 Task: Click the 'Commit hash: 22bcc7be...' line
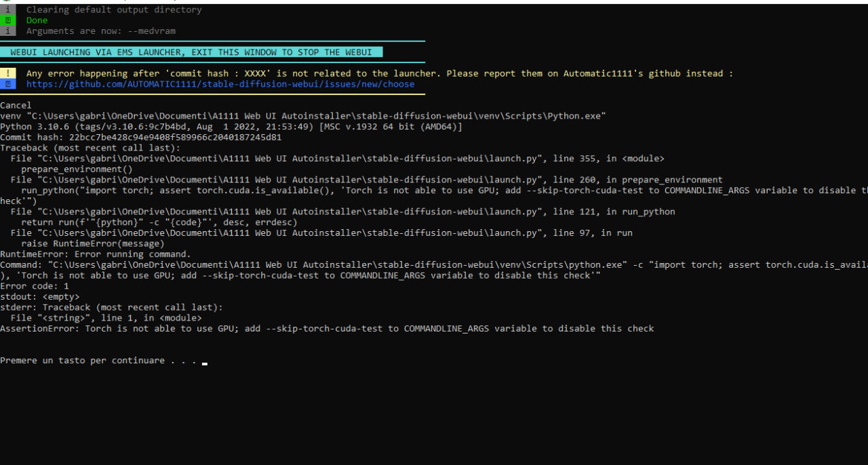point(141,137)
